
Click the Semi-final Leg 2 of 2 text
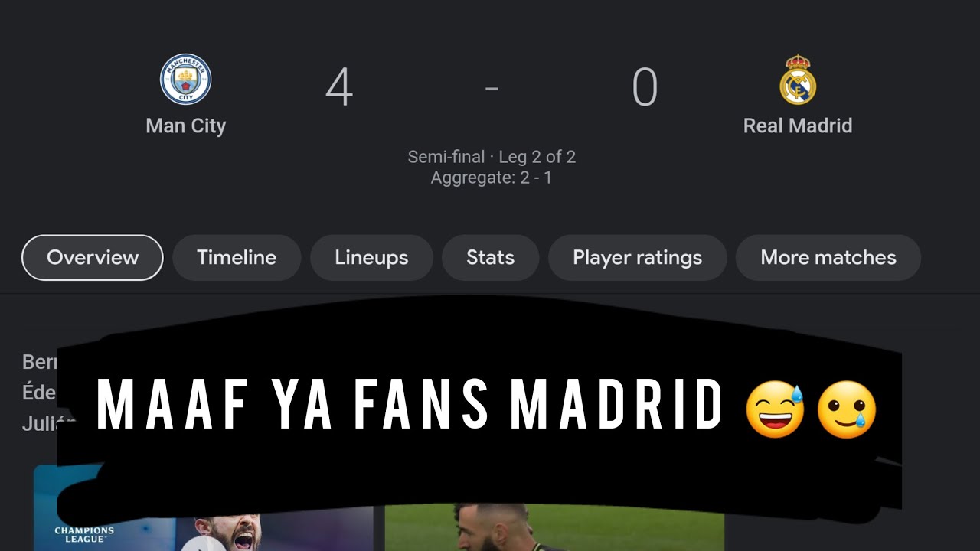(x=492, y=157)
